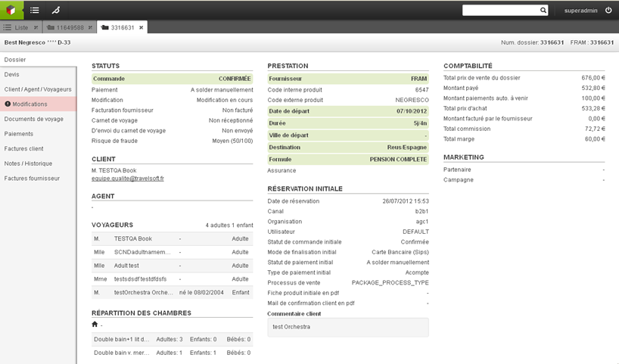The height and width of the screenshot is (364, 619).
Task: Click the house icon under Répartition des chambres
Action: pos(95,325)
